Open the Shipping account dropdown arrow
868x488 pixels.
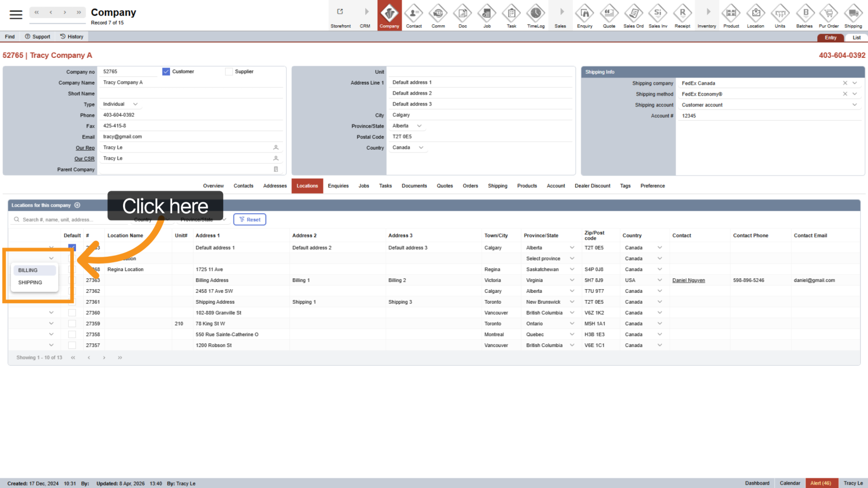coord(855,105)
